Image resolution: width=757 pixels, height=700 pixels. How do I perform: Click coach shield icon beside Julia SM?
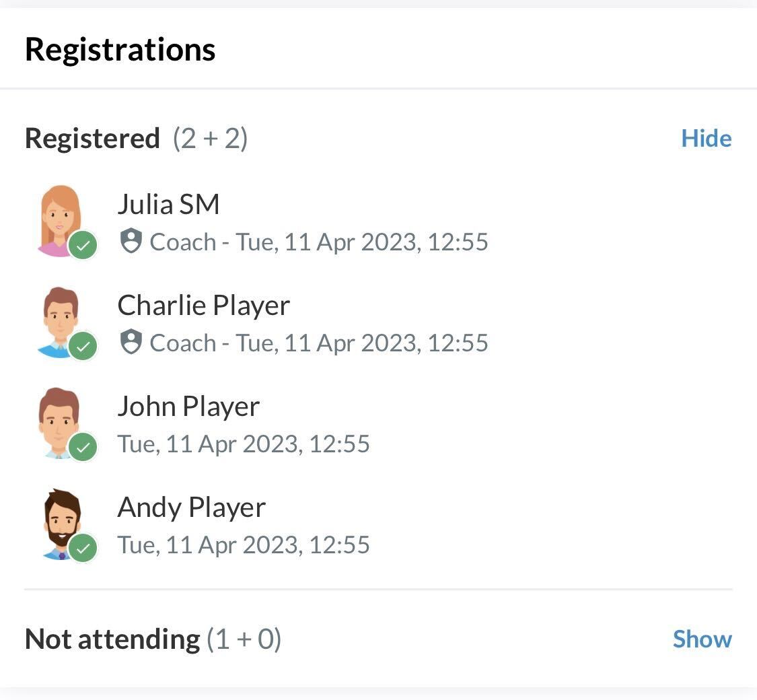coord(131,241)
